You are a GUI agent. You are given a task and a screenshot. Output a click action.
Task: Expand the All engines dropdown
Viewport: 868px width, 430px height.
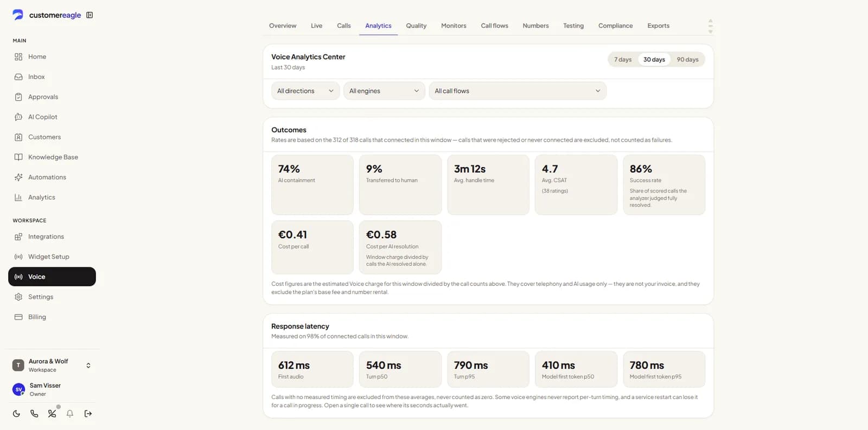tap(384, 91)
